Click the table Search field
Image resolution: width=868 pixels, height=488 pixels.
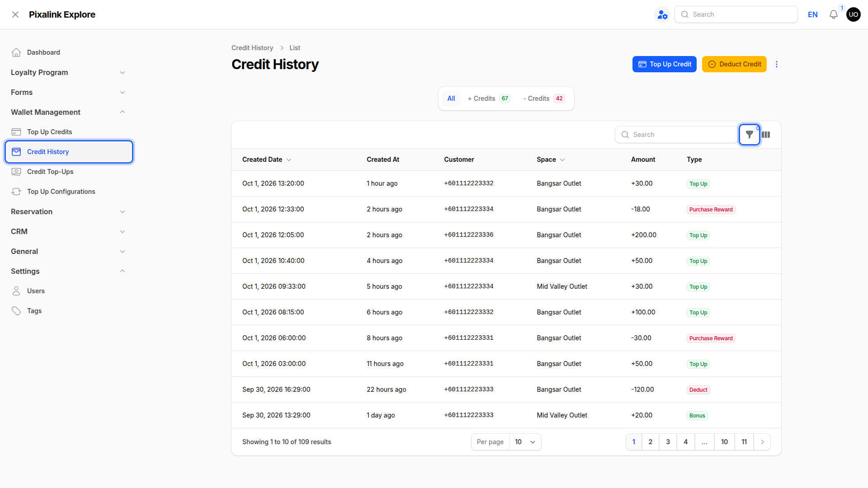[x=676, y=135]
